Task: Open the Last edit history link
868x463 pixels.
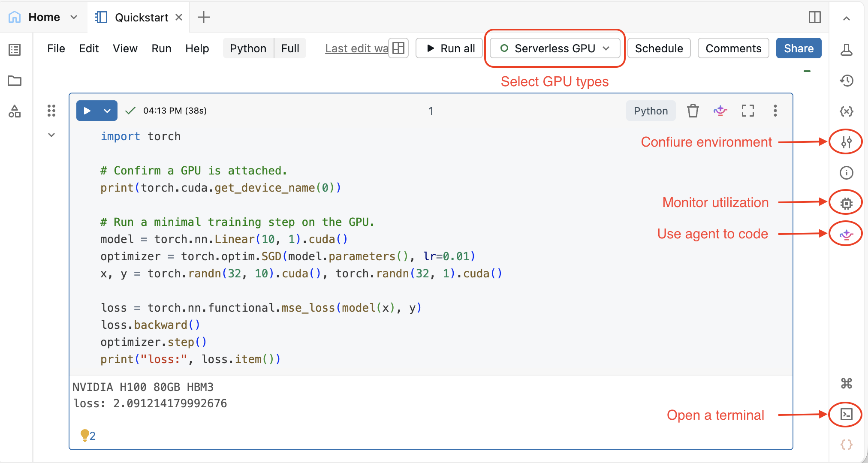Action: 356,48
